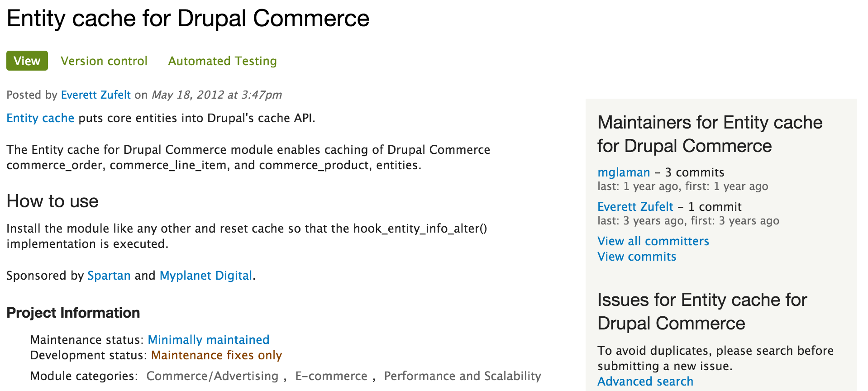
Task: Switch to the View tab
Action: click(x=27, y=61)
